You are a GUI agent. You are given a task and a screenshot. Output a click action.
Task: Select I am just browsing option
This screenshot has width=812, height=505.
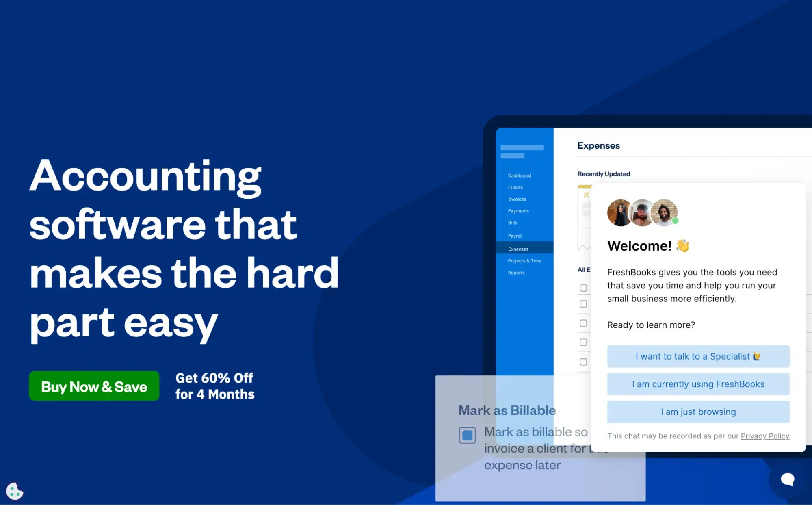[698, 411]
